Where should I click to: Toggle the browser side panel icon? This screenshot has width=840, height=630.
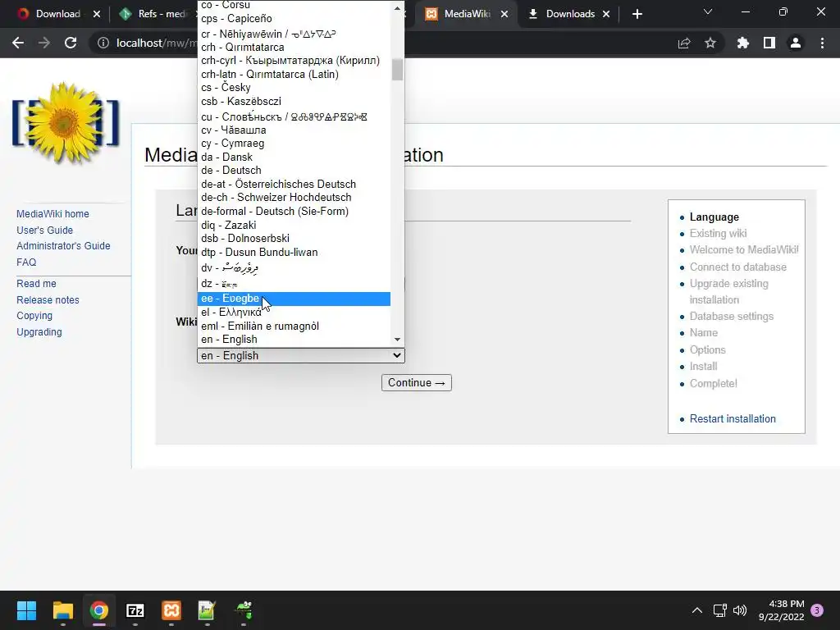[769, 43]
